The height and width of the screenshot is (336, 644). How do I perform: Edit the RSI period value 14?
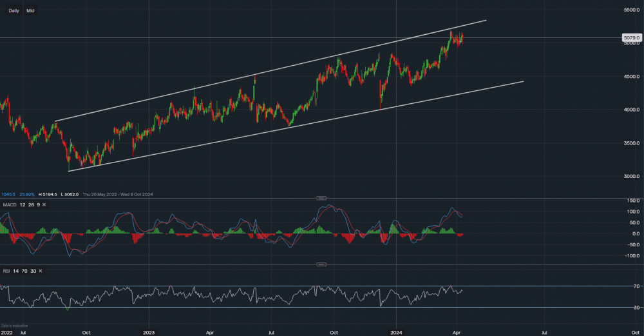pyautogui.click(x=15, y=272)
